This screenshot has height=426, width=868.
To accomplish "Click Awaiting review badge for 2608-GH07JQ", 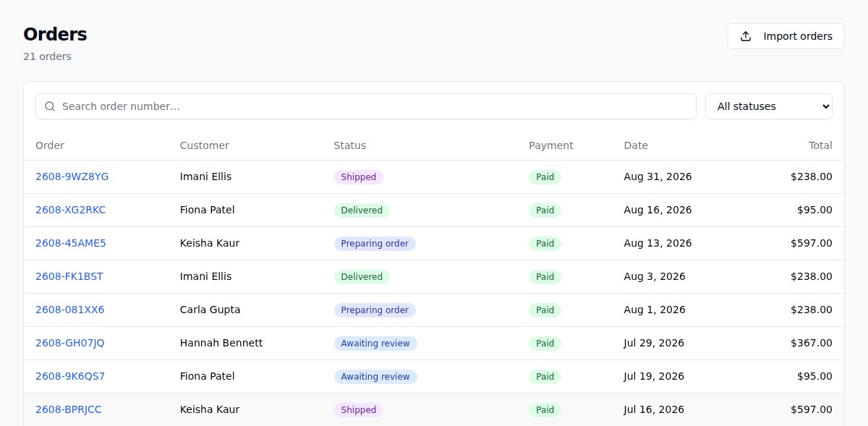I will (x=375, y=344).
